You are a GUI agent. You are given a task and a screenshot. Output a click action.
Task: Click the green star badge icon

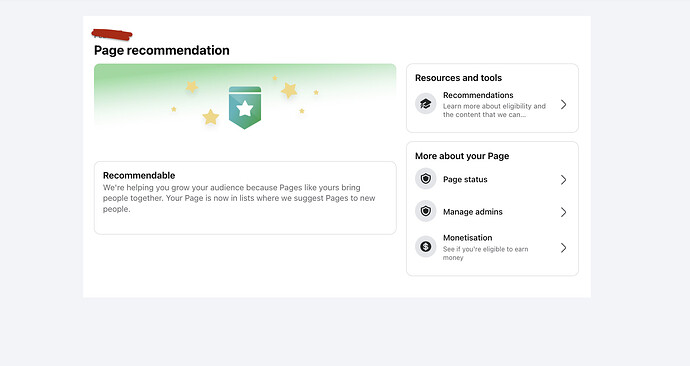coord(245,108)
